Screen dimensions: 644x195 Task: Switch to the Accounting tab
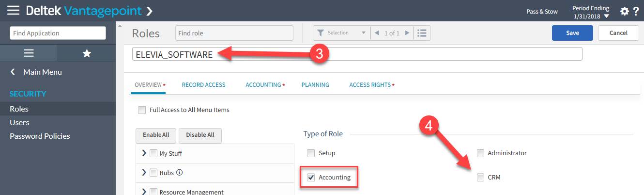click(x=264, y=85)
